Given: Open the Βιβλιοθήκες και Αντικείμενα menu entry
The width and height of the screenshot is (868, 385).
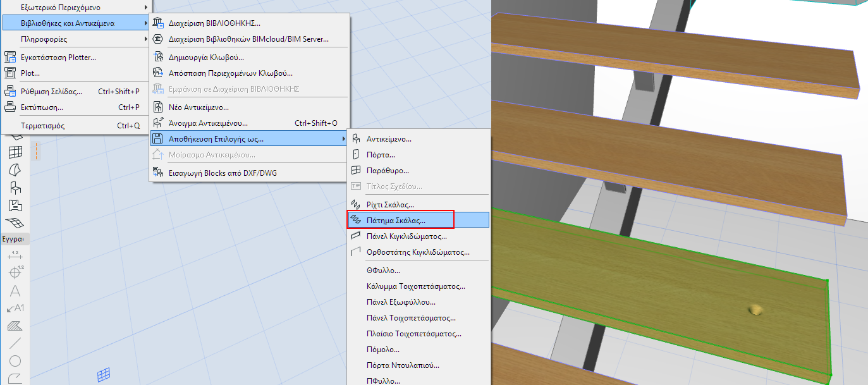Looking at the screenshot, I should (x=75, y=23).
